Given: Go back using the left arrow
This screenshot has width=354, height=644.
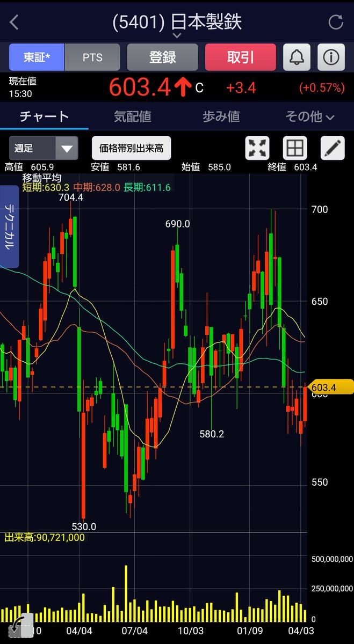Looking at the screenshot, I should pos(15,22).
